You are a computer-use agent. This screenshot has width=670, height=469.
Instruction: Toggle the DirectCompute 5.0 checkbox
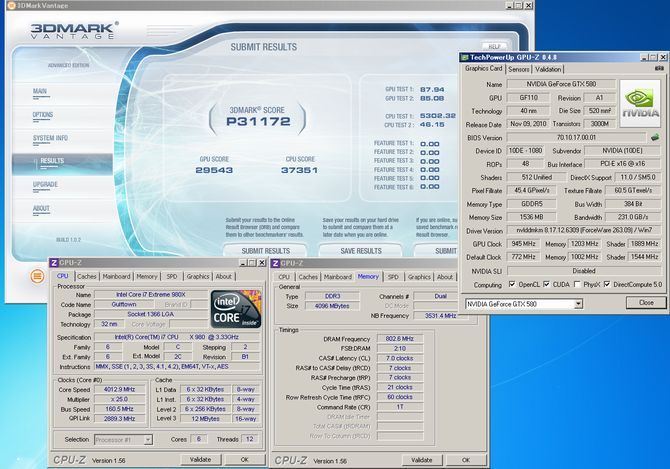[607, 284]
